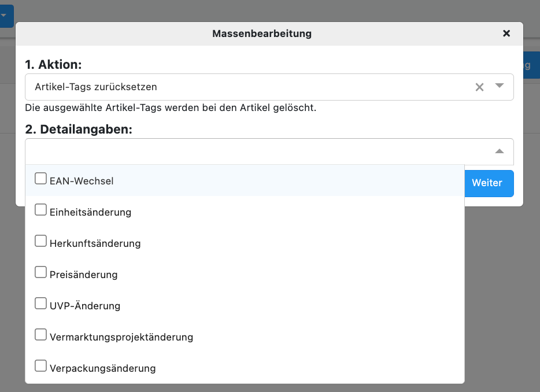Open the blue caret dropdown behind the dialog
Viewport: 540px width, 392px height.
[5, 16]
